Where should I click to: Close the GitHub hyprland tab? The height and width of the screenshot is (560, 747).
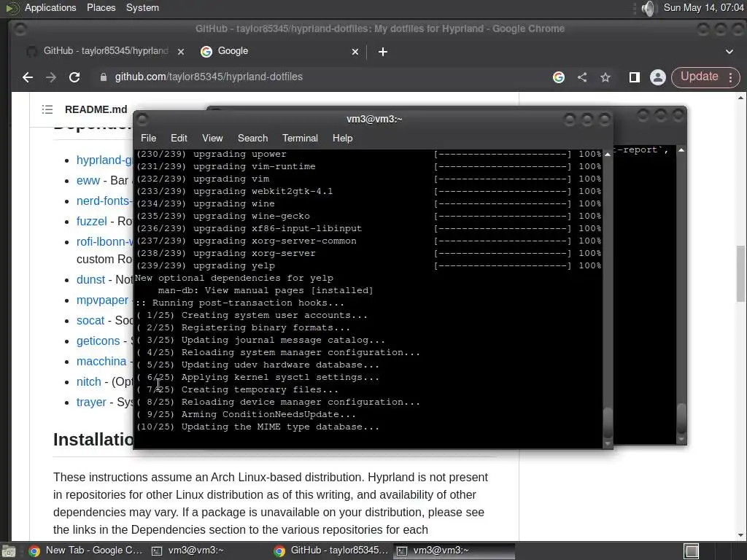[x=181, y=52]
